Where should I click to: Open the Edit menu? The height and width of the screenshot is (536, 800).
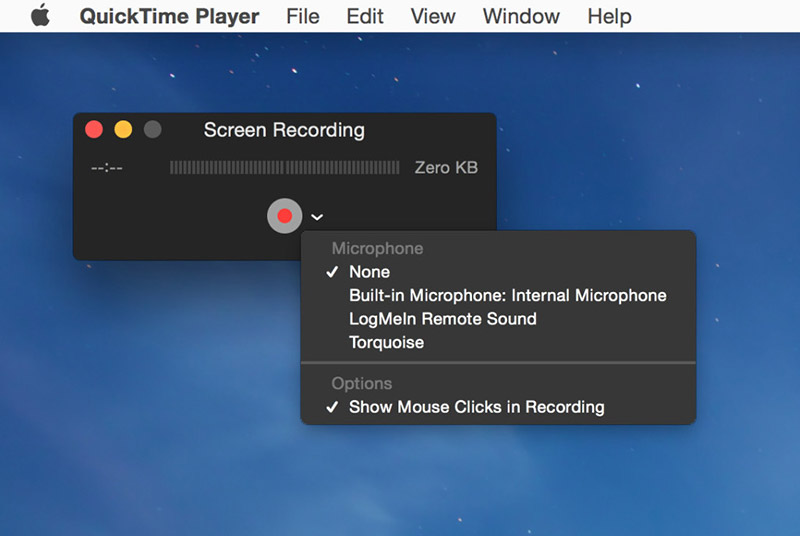(x=365, y=16)
